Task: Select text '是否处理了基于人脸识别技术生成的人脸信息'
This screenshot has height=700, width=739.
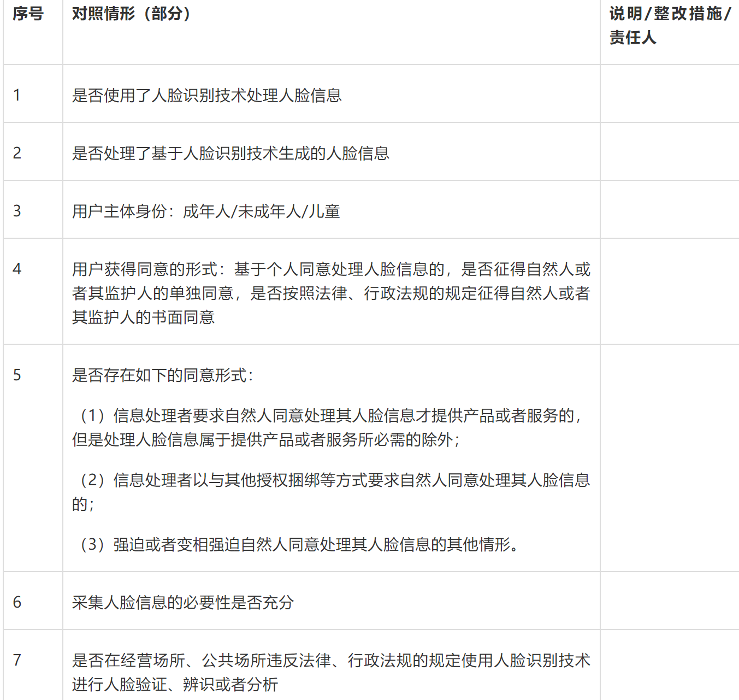Action: pyautogui.click(x=230, y=154)
